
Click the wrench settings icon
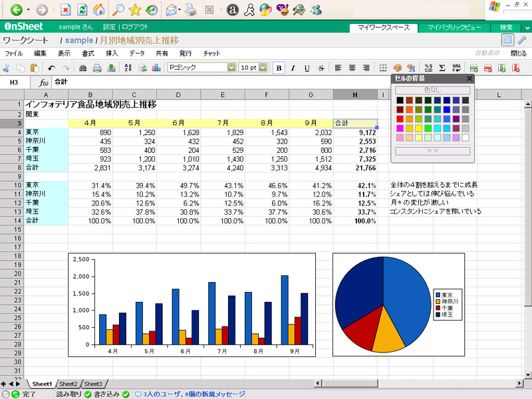(x=522, y=40)
